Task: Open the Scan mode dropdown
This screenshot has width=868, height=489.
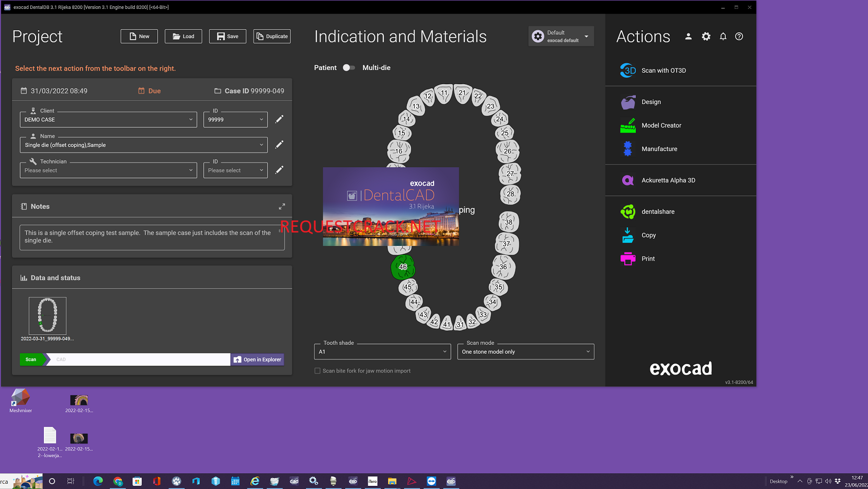Action: click(x=526, y=352)
